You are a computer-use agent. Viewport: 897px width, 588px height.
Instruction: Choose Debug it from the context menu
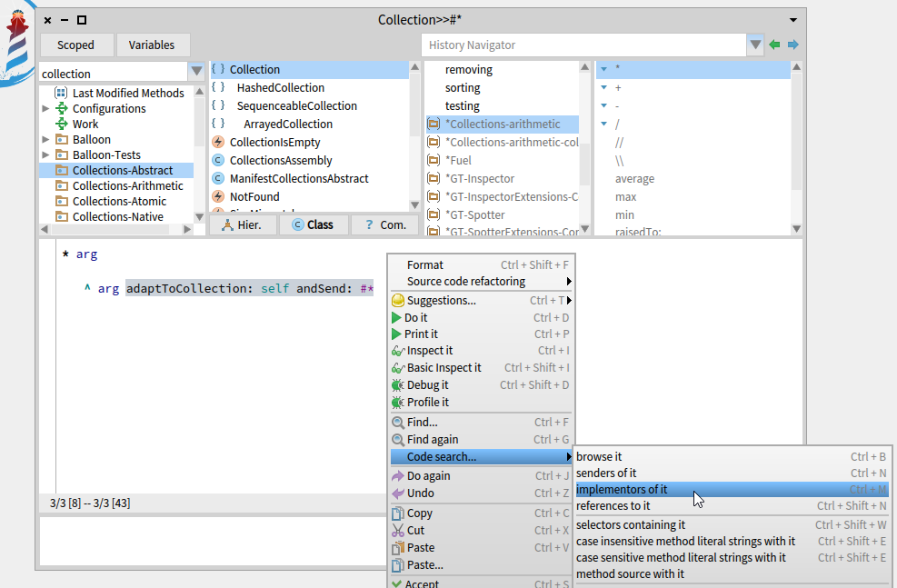[x=427, y=384]
